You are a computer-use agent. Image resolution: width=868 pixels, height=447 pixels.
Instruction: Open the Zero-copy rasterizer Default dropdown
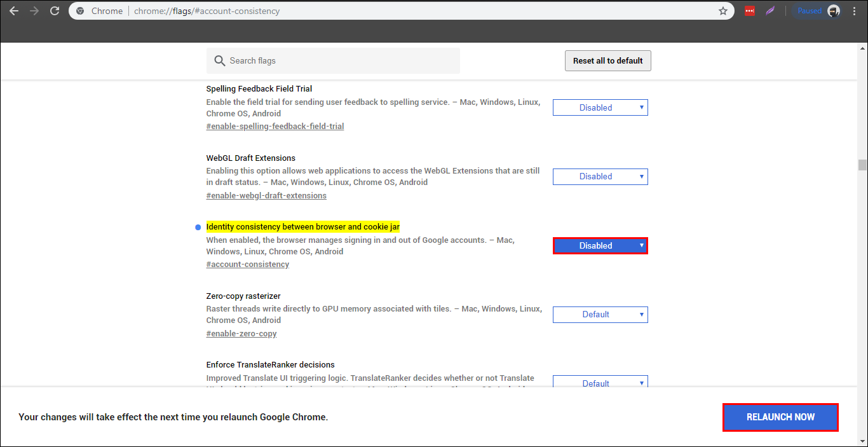tap(600, 314)
